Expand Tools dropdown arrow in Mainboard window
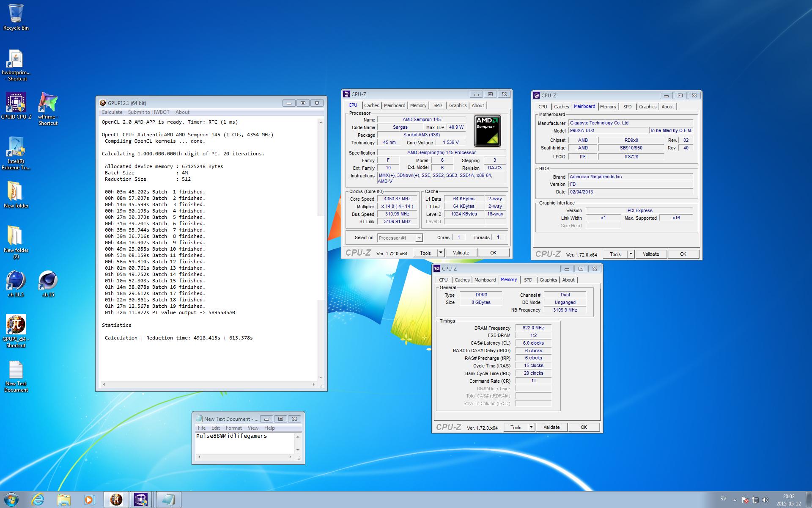 click(630, 254)
